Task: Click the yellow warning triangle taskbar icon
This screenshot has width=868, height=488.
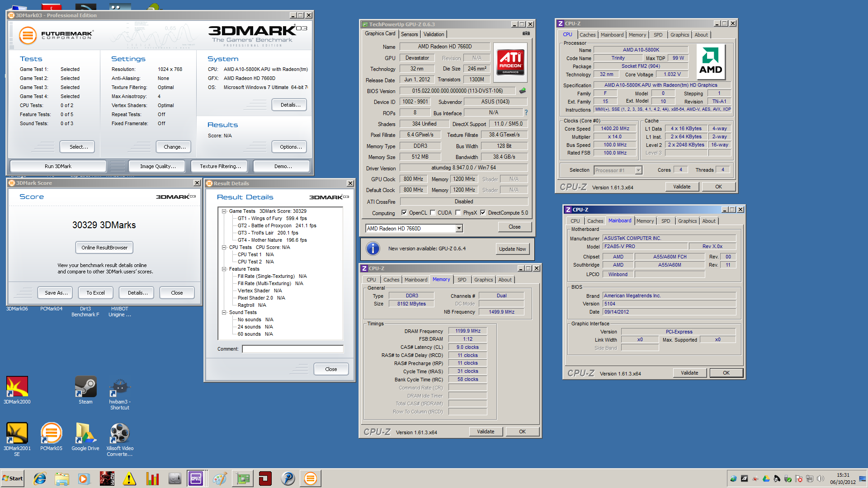Action: [x=129, y=479]
